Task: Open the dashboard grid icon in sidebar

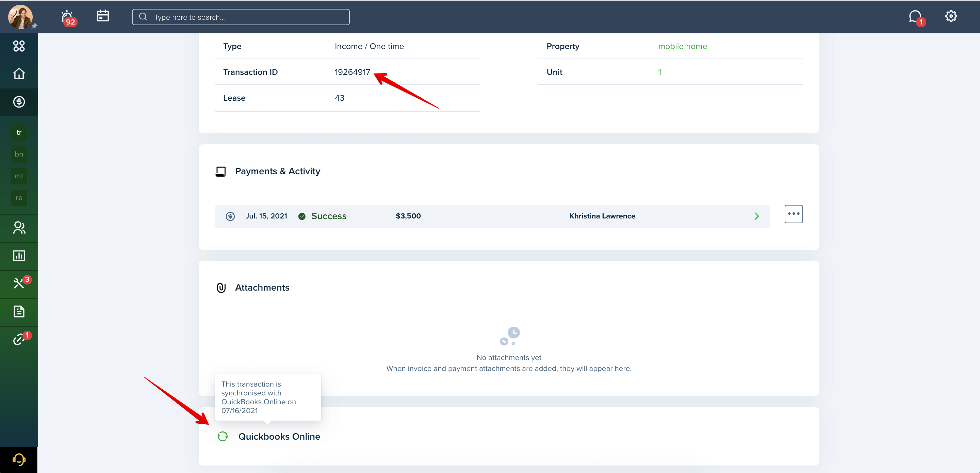Action: tap(19, 46)
